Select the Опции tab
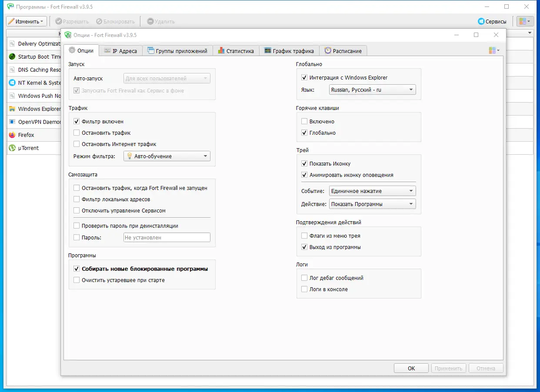540x392 pixels. [81, 50]
